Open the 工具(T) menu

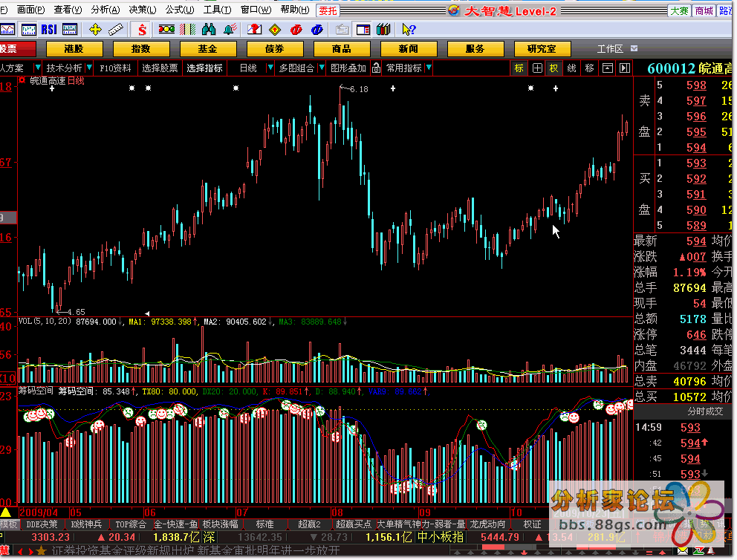[217, 10]
